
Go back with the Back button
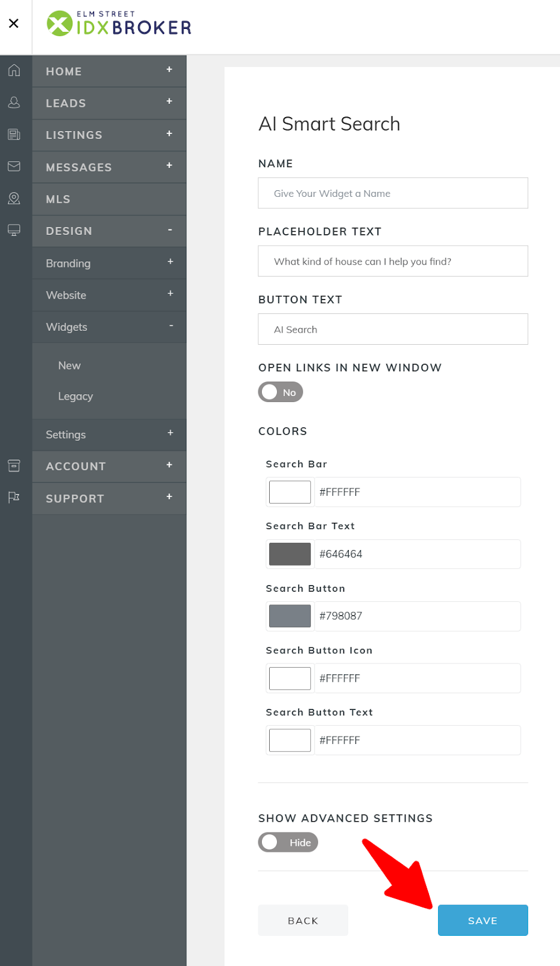[x=303, y=920]
